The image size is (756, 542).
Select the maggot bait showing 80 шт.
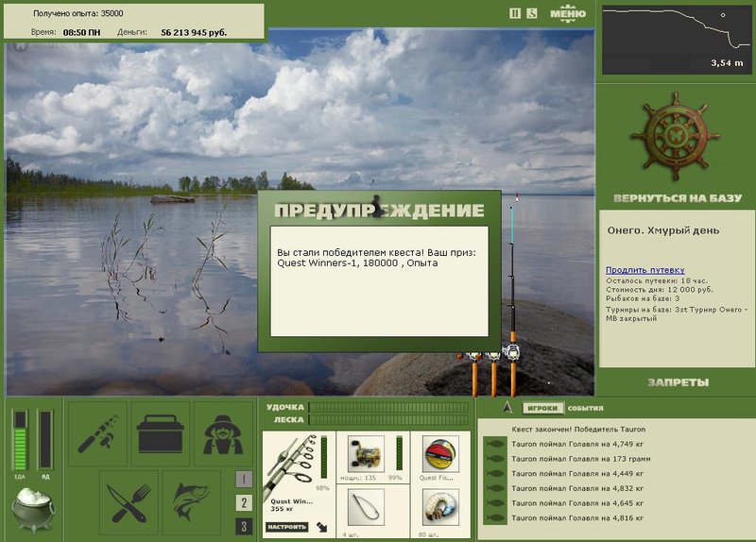(x=440, y=507)
